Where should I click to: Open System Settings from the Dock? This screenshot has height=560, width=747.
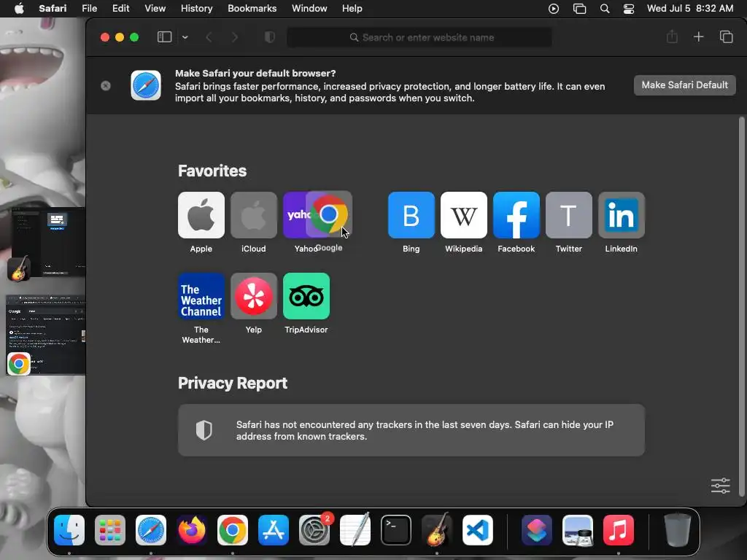[314, 530]
